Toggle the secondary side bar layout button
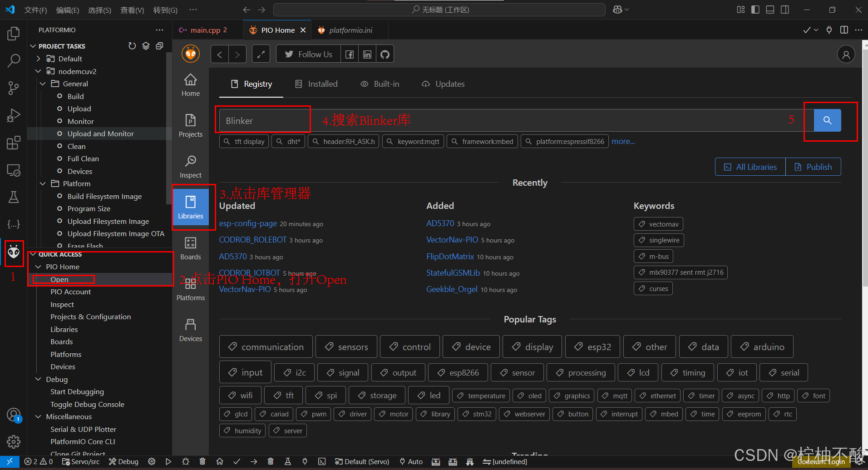Screen dimensions: 868x470 click(x=784, y=10)
